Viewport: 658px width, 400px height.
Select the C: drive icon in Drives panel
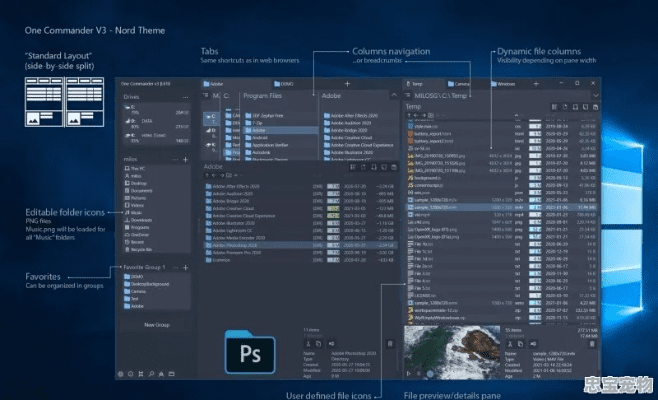tap(125, 108)
